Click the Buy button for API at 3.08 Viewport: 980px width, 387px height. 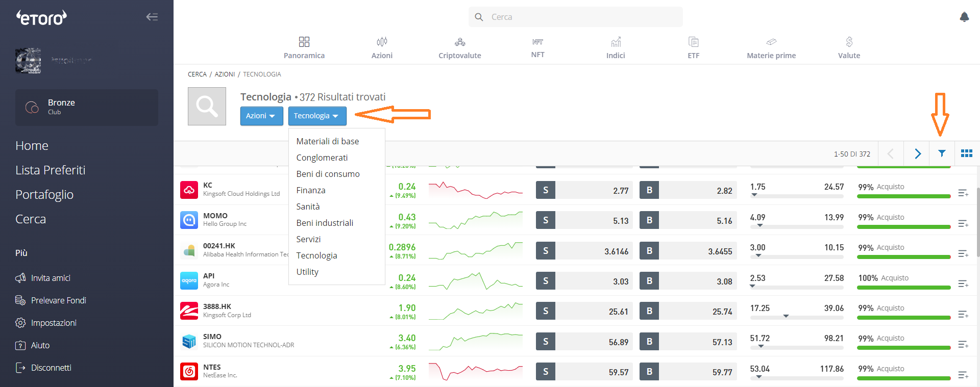coord(688,281)
